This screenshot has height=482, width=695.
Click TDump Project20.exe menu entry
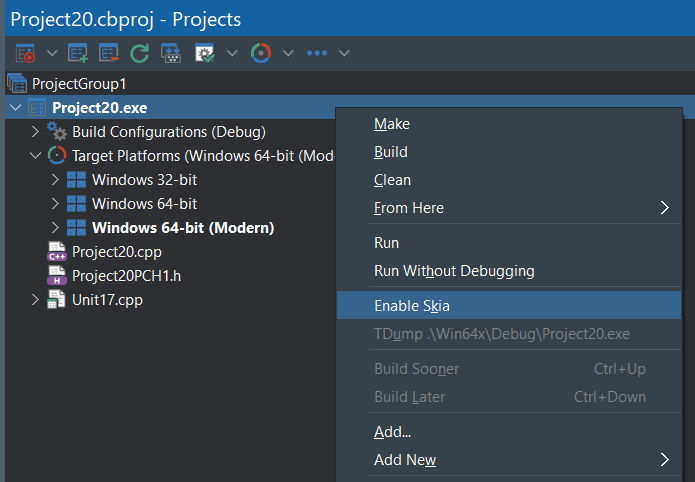pos(509,333)
